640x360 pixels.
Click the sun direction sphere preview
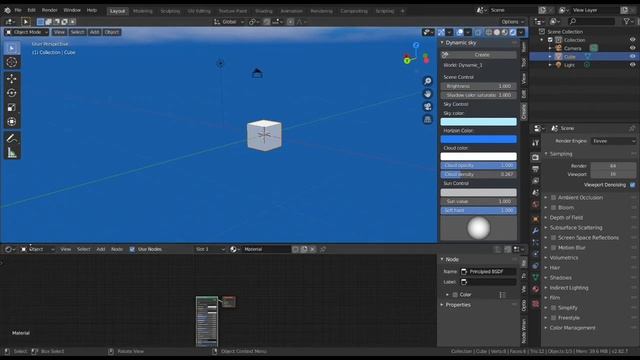tap(478, 228)
